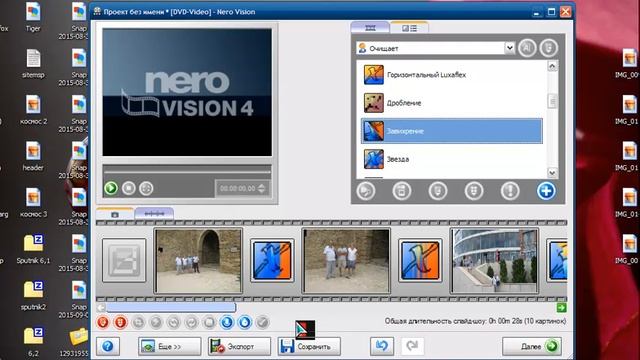640x360 pixels.
Task: Expand the Еще >> options
Action: [170, 347]
